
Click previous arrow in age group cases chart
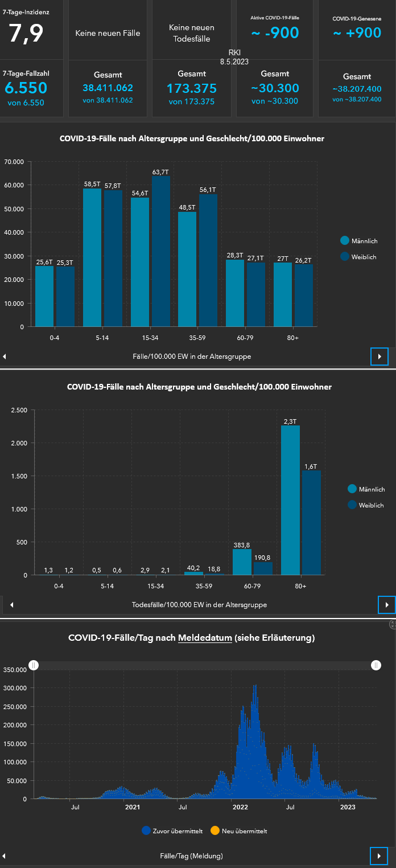tap(5, 357)
